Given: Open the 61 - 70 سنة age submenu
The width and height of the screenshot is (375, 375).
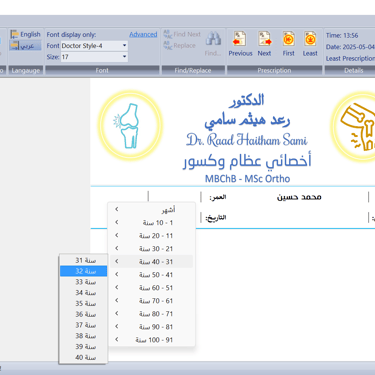Looking at the screenshot, I should point(151,301).
